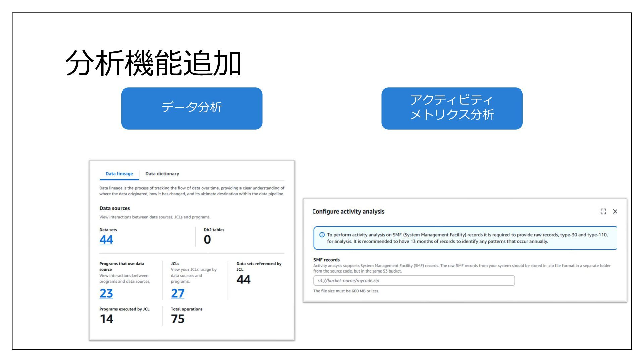The width and height of the screenshot is (644, 362).
Task: Click the Db2 tables count 0
Action: pyautogui.click(x=207, y=240)
